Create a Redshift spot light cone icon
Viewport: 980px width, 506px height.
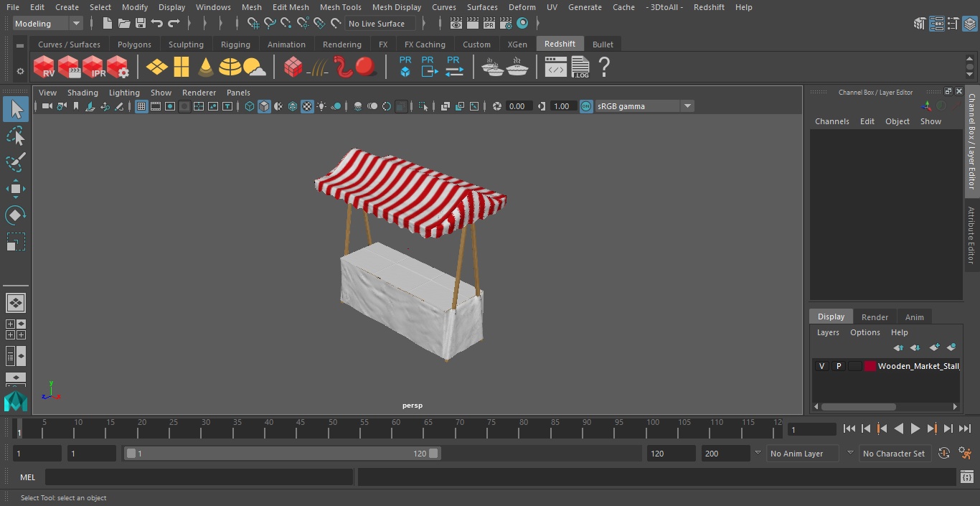206,67
